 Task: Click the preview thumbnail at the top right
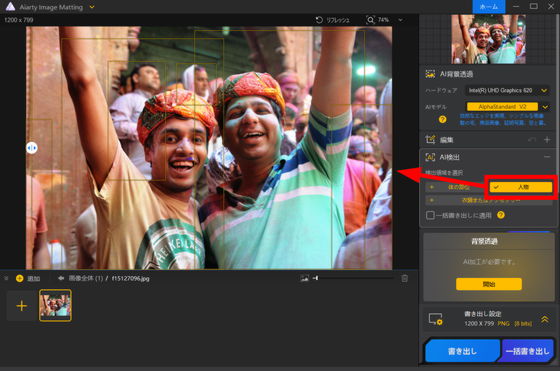coord(488,39)
